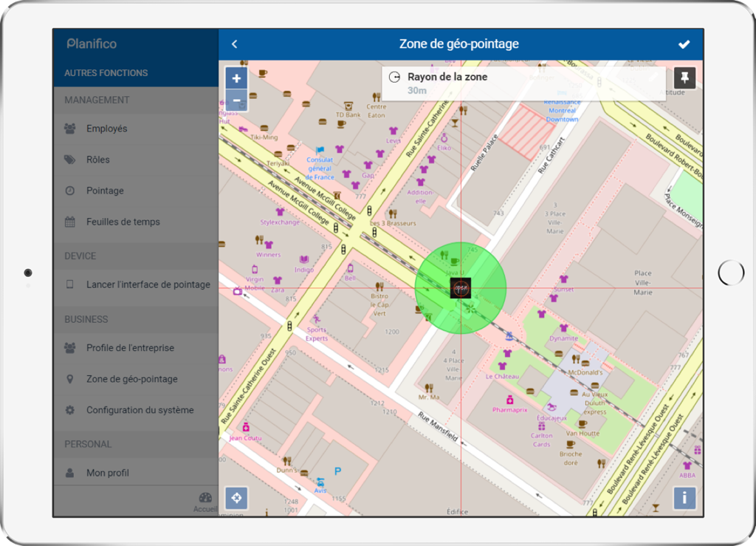Image resolution: width=756 pixels, height=546 pixels.
Task: Open Mon profil menu item
Action: coord(136,473)
